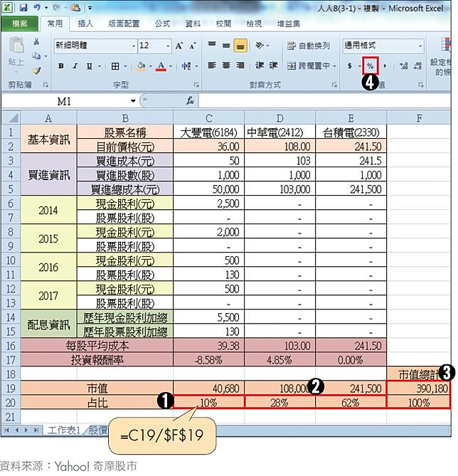Select Middle Align icon
Screen dimensions: 458x476
(226, 46)
